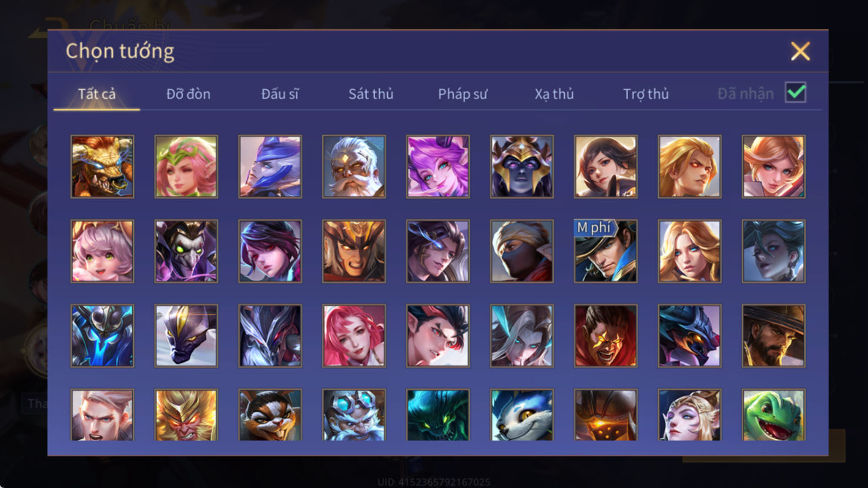This screenshot has height=488, width=868.
Task: Show Xạ thủ heroes tab
Action: 554,94
